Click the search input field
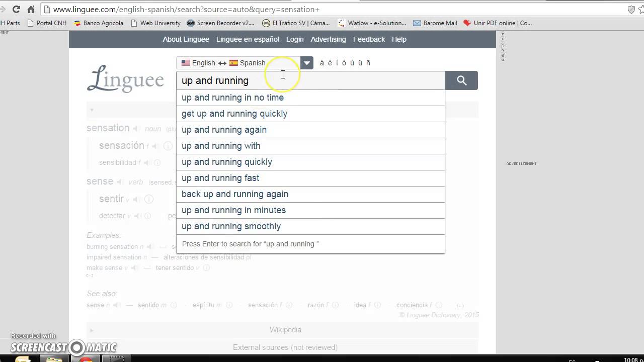 coord(311,80)
